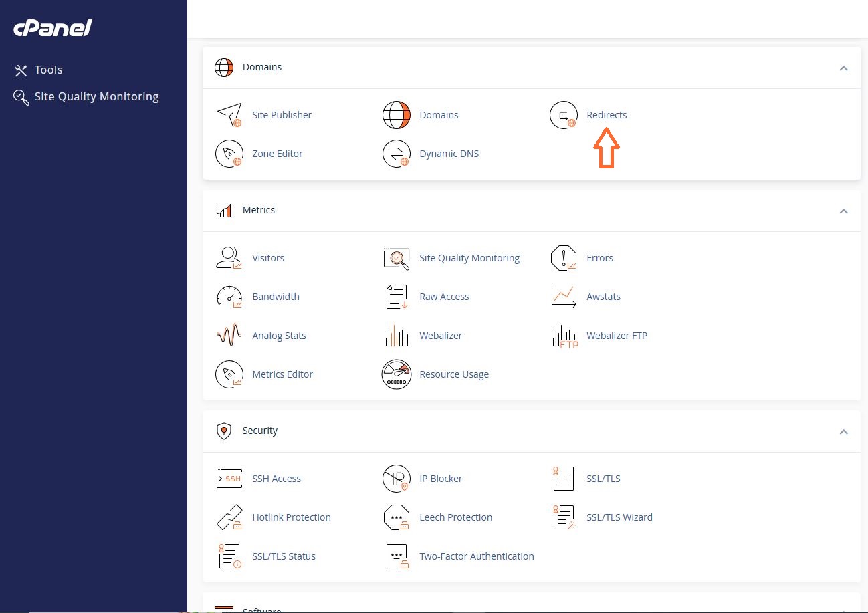Open the Site Publisher icon
Screen dimensions: 868x613
[229, 115]
